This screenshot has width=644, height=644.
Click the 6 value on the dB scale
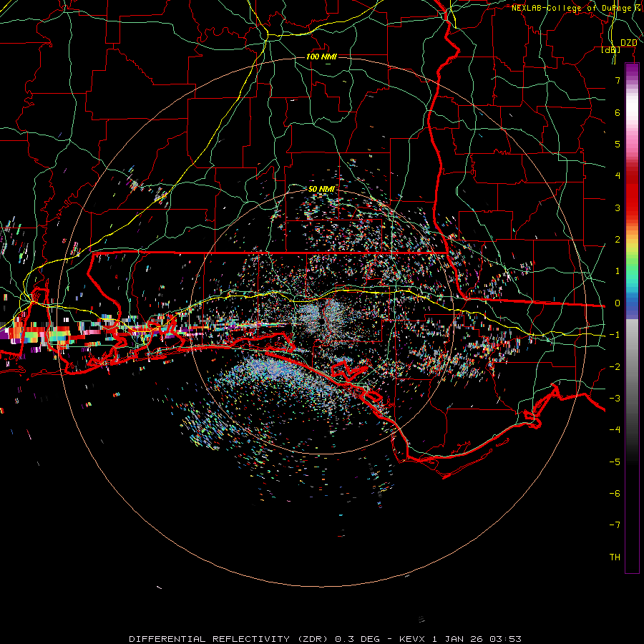coord(618,112)
